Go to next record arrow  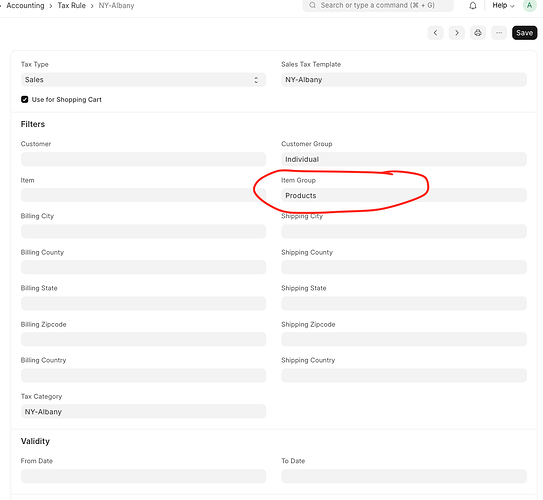[457, 33]
